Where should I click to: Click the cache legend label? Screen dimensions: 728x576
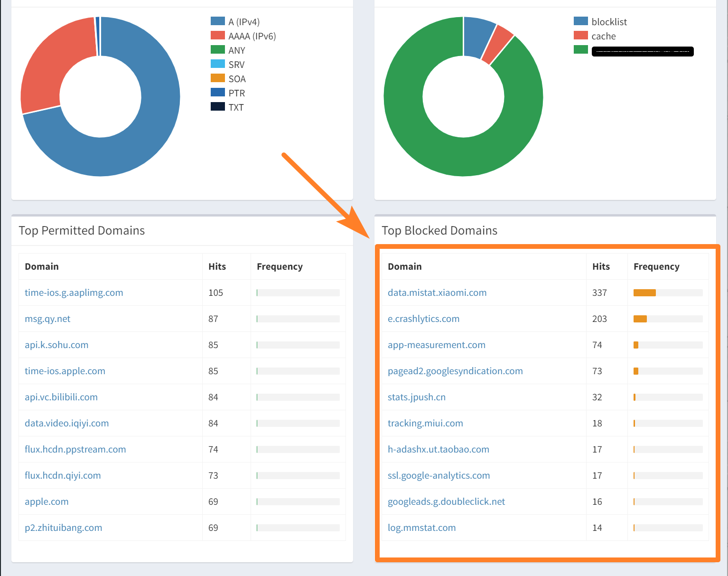tap(604, 36)
